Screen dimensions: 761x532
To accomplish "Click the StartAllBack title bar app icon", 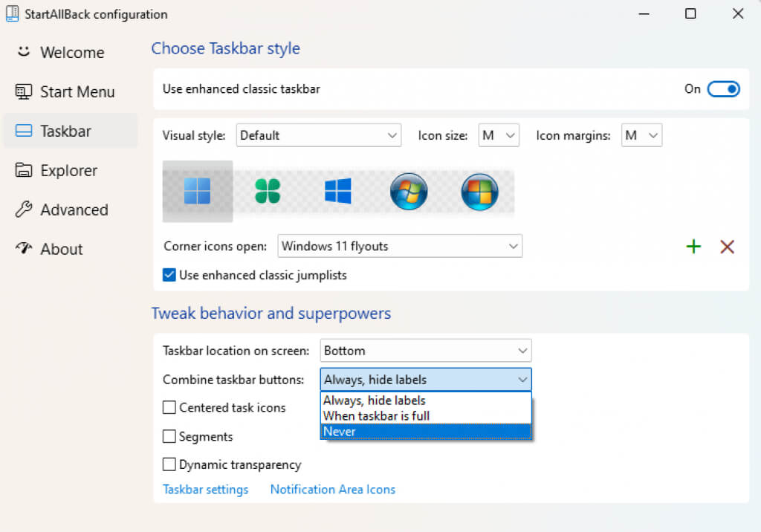I will coord(12,13).
